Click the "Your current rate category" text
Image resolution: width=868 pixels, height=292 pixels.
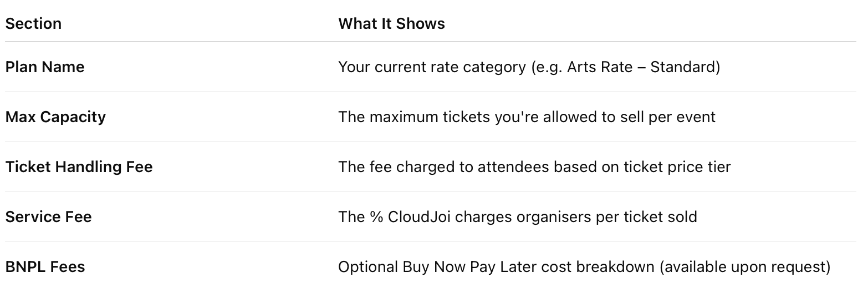click(x=432, y=67)
